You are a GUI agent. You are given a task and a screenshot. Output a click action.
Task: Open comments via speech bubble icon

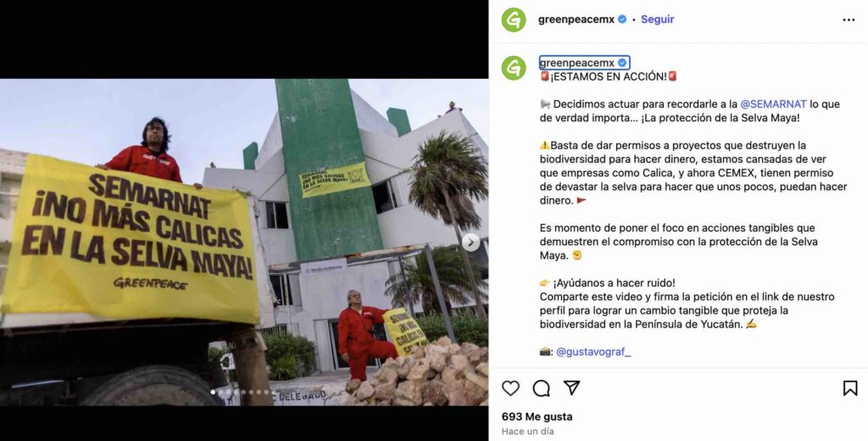tap(541, 388)
